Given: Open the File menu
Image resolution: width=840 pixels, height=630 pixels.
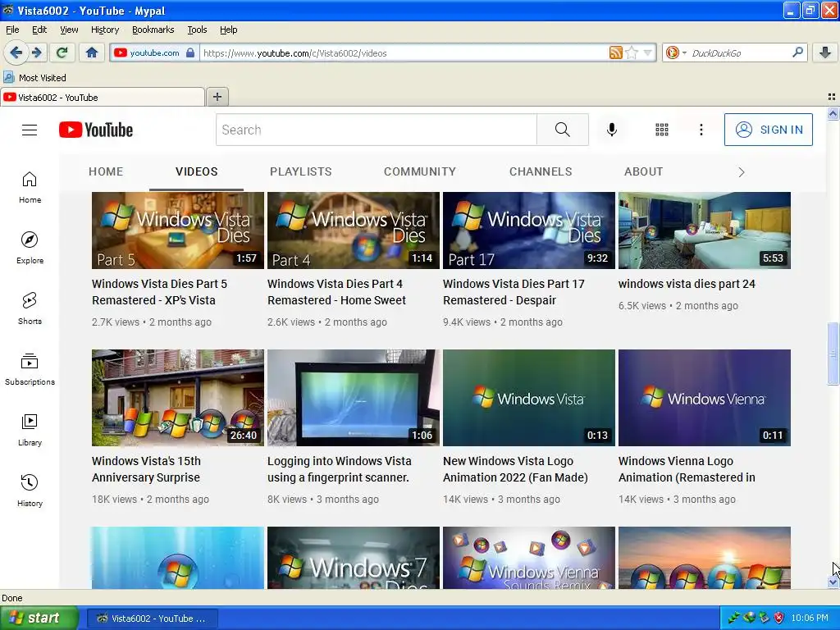Looking at the screenshot, I should coord(12,30).
